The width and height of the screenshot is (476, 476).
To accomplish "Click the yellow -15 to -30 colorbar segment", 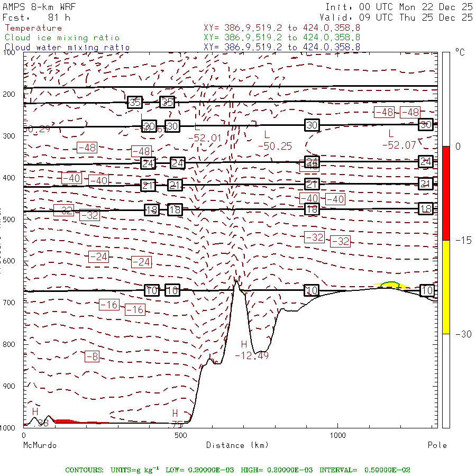I will tap(446, 287).
